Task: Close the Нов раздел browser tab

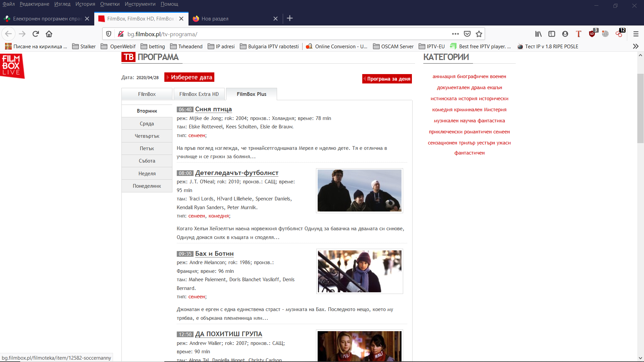Action: point(275,19)
